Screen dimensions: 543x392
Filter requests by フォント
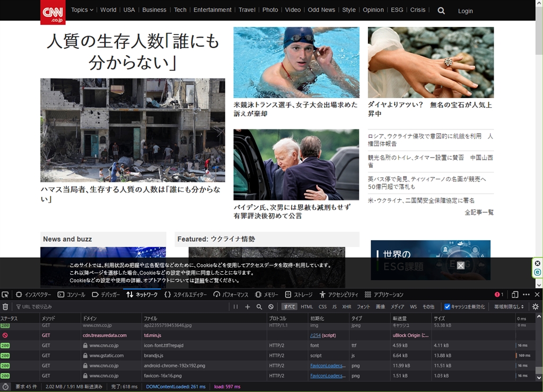[363, 307]
